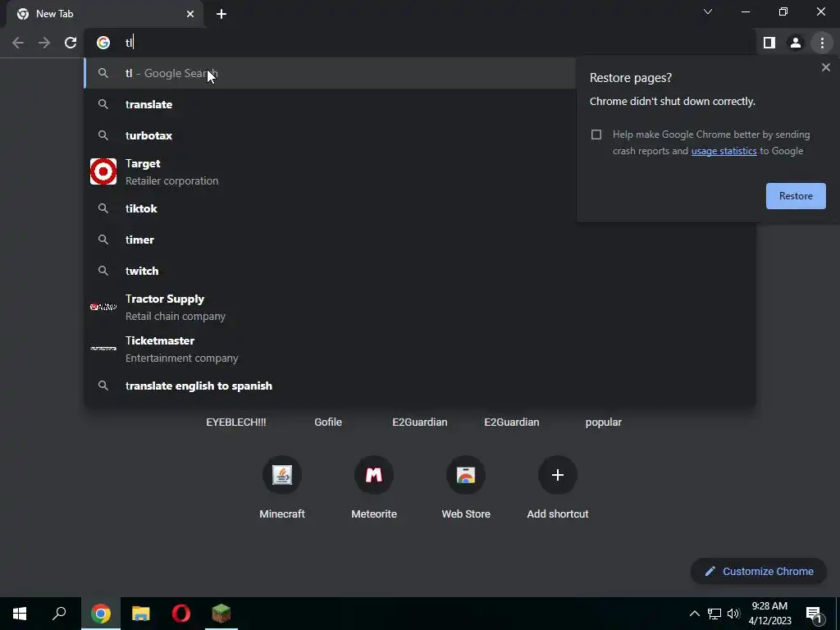Select the 'tl - Google Search' suggestion
The image size is (840, 630).
coord(330,73)
